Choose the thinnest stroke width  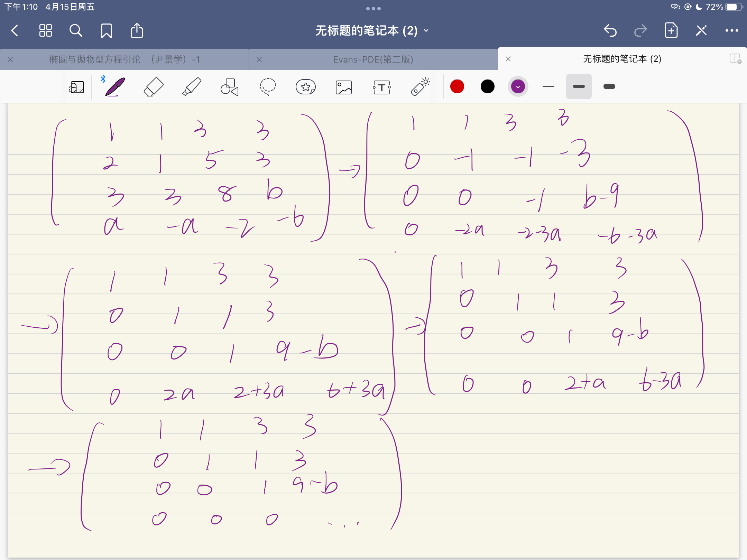point(548,86)
